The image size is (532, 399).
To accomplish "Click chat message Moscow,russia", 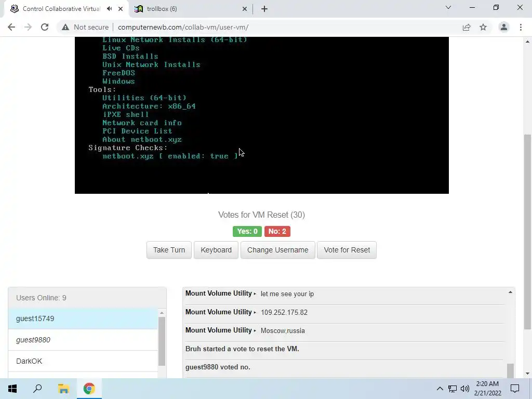I will (283, 331).
